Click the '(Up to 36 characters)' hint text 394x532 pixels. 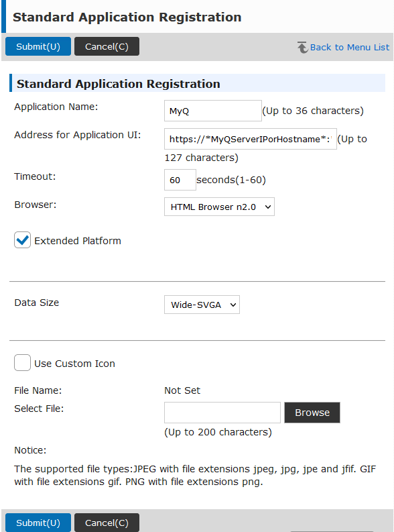tap(313, 111)
